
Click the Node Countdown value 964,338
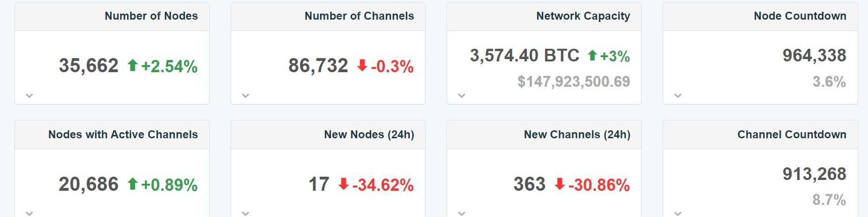pyautogui.click(x=814, y=56)
